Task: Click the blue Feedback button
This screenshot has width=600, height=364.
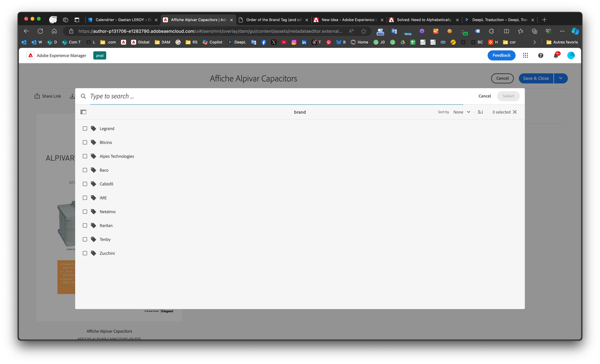Action: point(501,55)
